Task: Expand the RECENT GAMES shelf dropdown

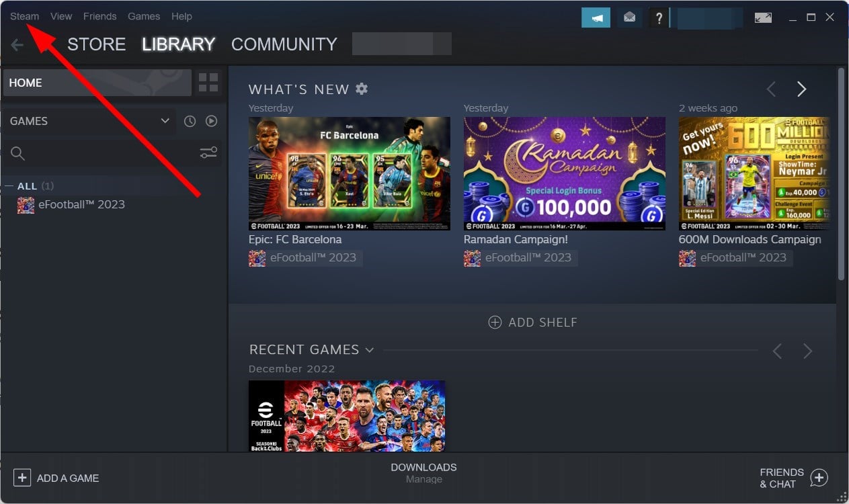Action: (369, 349)
